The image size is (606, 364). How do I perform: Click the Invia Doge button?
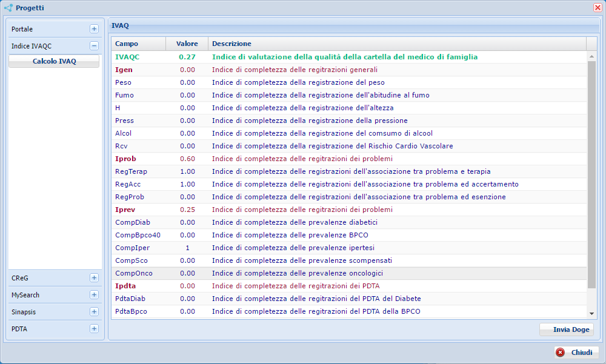click(567, 329)
